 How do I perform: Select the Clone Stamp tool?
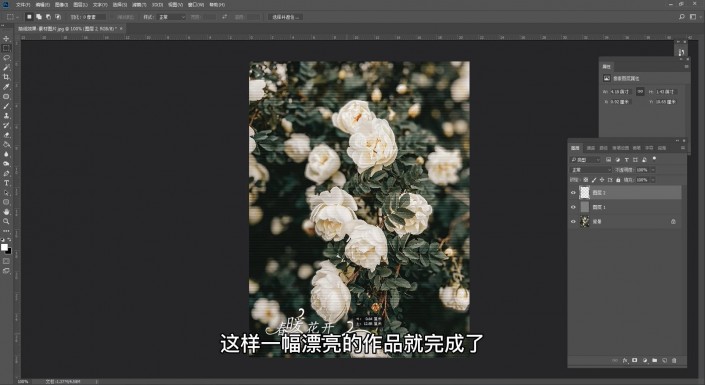[x=6, y=116]
